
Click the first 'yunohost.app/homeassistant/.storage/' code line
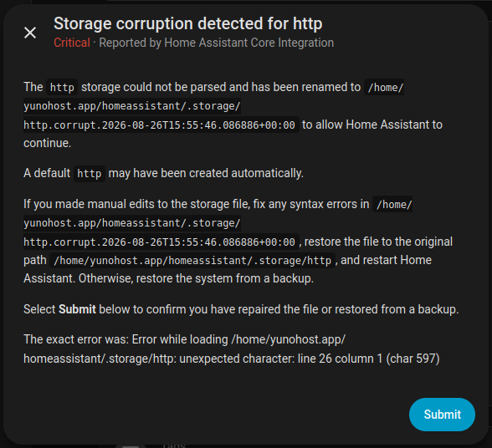click(x=132, y=106)
